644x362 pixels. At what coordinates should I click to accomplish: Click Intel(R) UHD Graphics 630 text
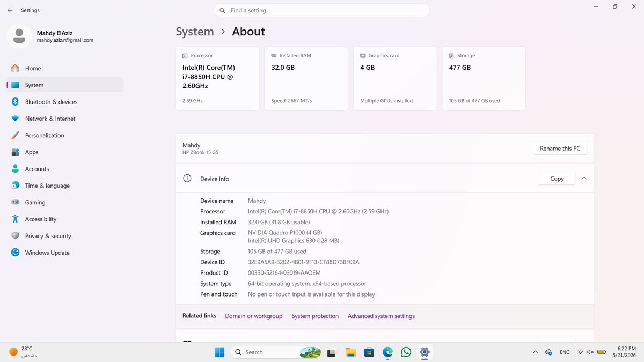294,241
